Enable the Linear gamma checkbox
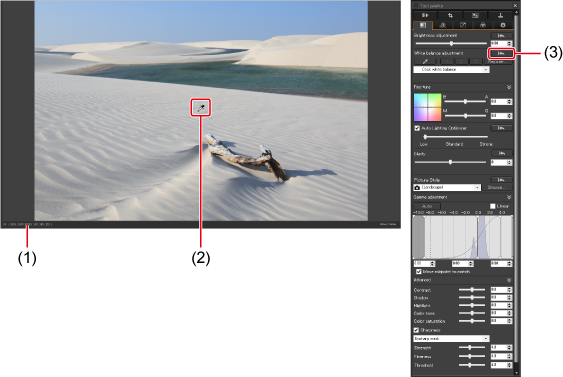Screen dimensions: 563x377 pos(493,206)
